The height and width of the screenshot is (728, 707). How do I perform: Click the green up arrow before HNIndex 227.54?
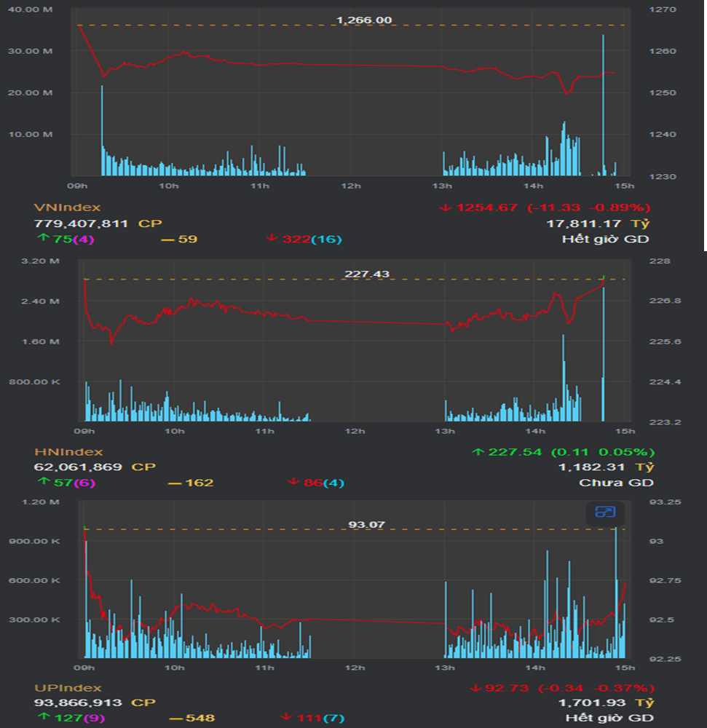478,452
